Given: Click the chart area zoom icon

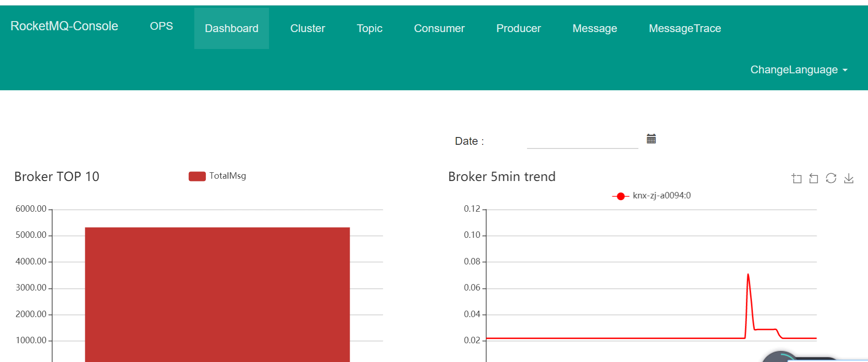Looking at the screenshot, I should pos(797,178).
